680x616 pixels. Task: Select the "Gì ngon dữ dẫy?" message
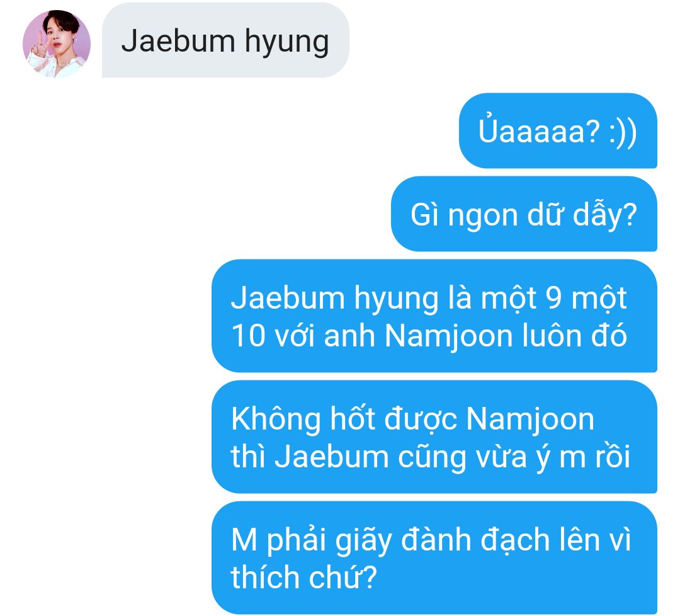point(524,214)
